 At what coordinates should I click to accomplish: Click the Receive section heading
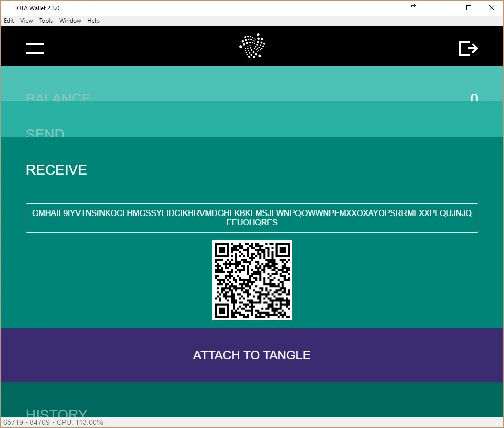(56, 170)
